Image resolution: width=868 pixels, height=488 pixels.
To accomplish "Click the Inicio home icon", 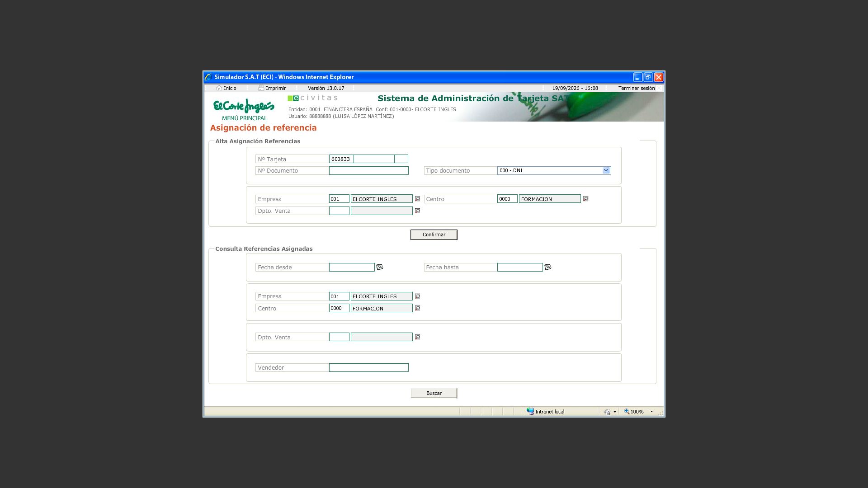I will [x=219, y=88].
